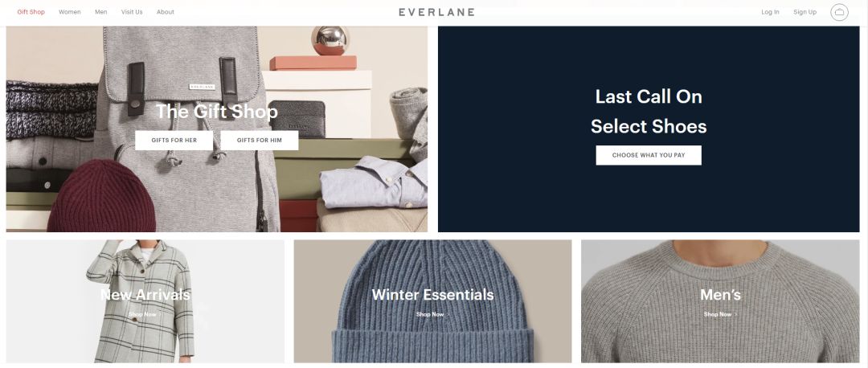Open the Winter Essentials blue beanie tile
The height and width of the screenshot is (368, 868).
(432, 301)
